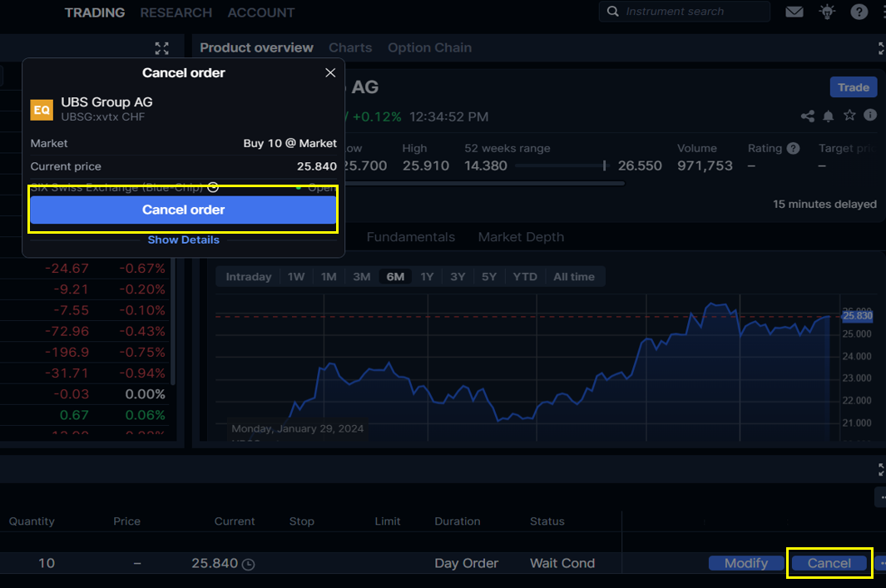The image size is (886, 588).
Task: Click the EQ badge beside UBS Group AG
Action: tap(42, 110)
